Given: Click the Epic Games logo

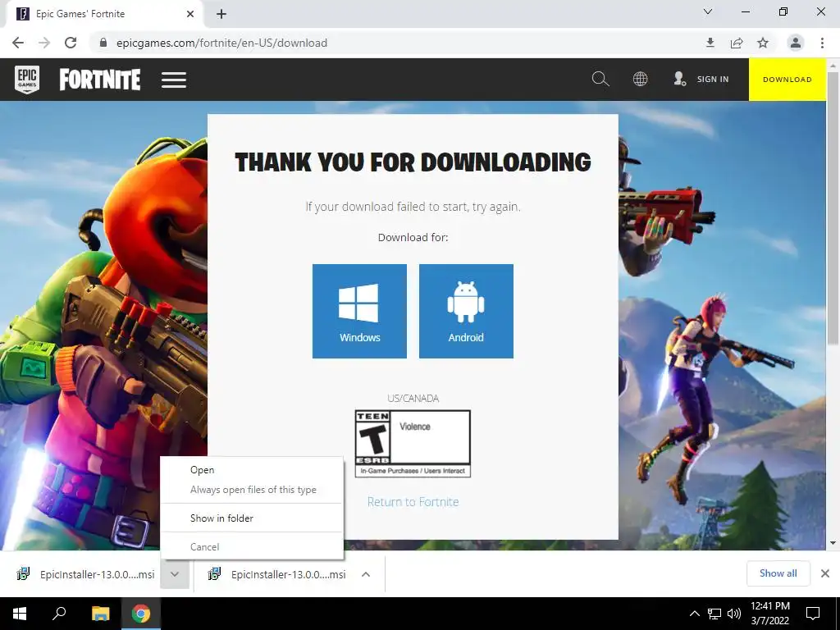Looking at the screenshot, I should click(27, 80).
